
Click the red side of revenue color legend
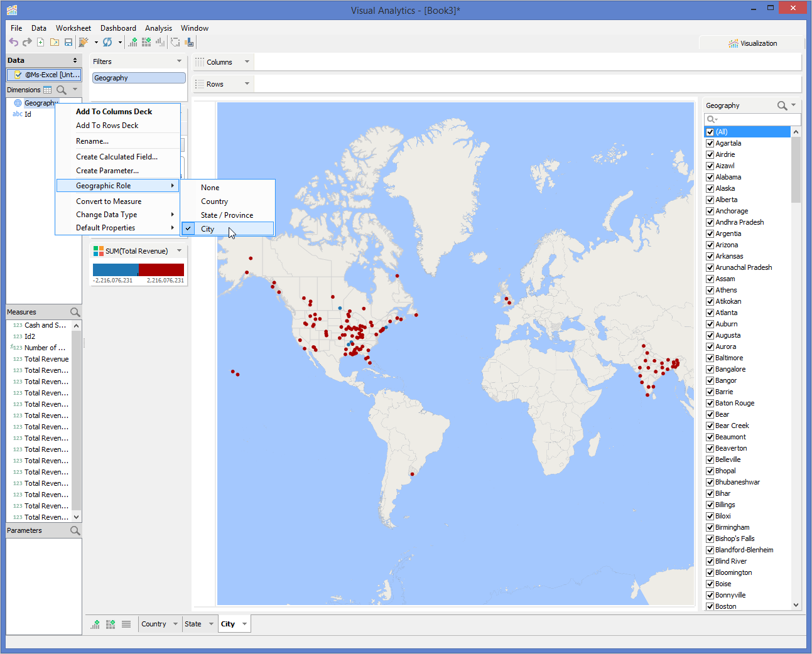click(161, 270)
